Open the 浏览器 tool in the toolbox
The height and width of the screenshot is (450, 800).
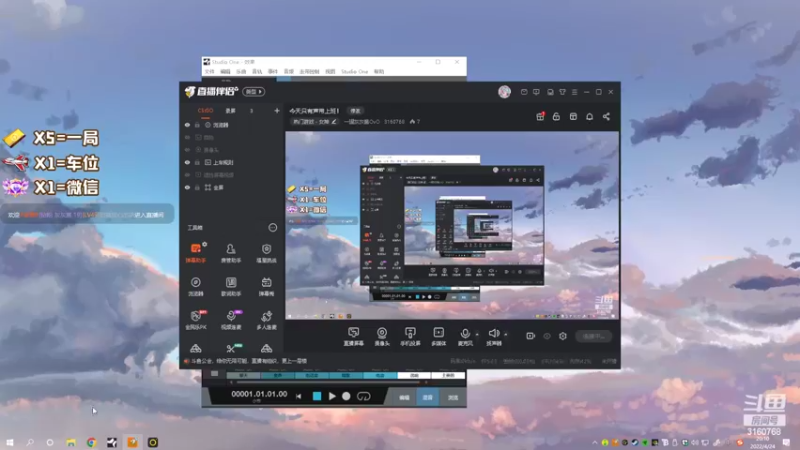click(x=195, y=286)
